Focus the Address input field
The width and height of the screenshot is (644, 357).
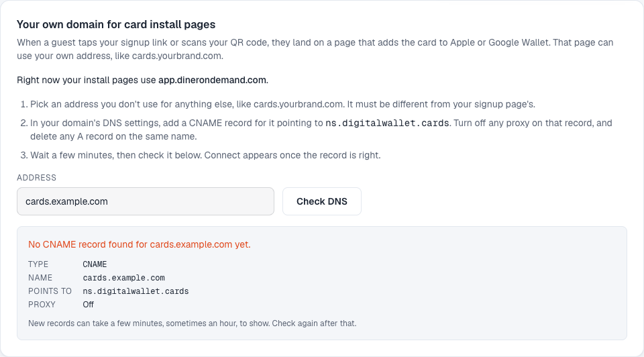[146, 201]
